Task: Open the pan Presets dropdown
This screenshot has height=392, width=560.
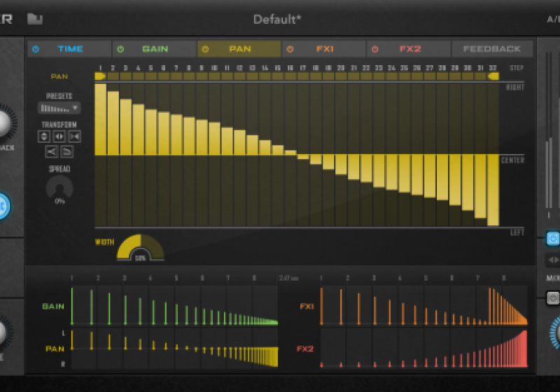Action: coord(59,108)
